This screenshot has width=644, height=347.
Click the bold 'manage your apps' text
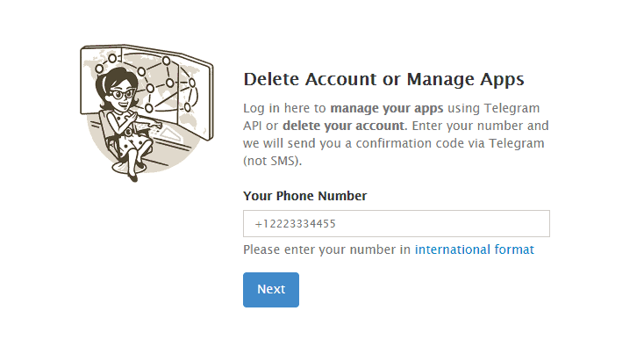(x=386, y=108)
